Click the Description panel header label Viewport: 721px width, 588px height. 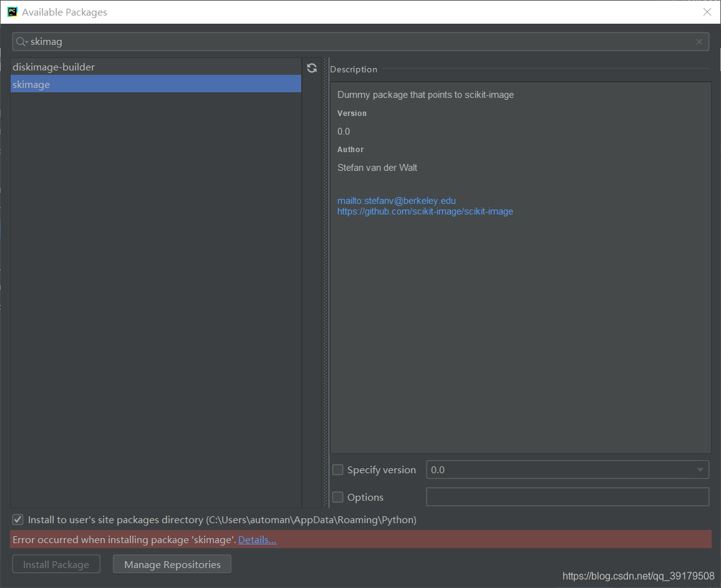click(x=354, y=69)
